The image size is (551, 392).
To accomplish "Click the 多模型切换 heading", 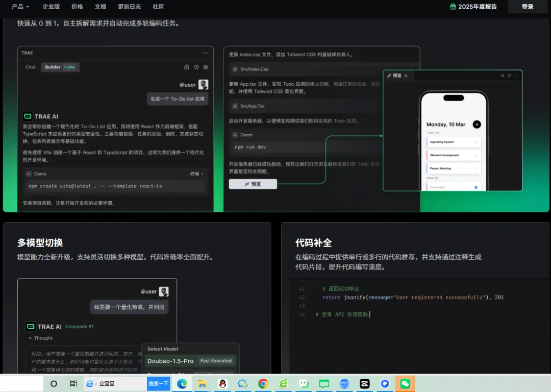I will (x=40, y=243).
